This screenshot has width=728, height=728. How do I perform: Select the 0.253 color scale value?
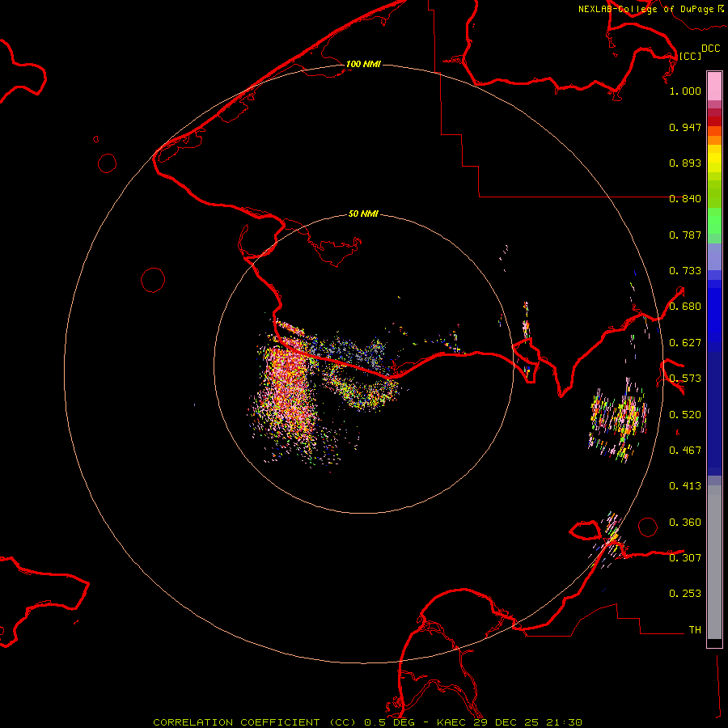pyautogui.click(x=685, y=594)
